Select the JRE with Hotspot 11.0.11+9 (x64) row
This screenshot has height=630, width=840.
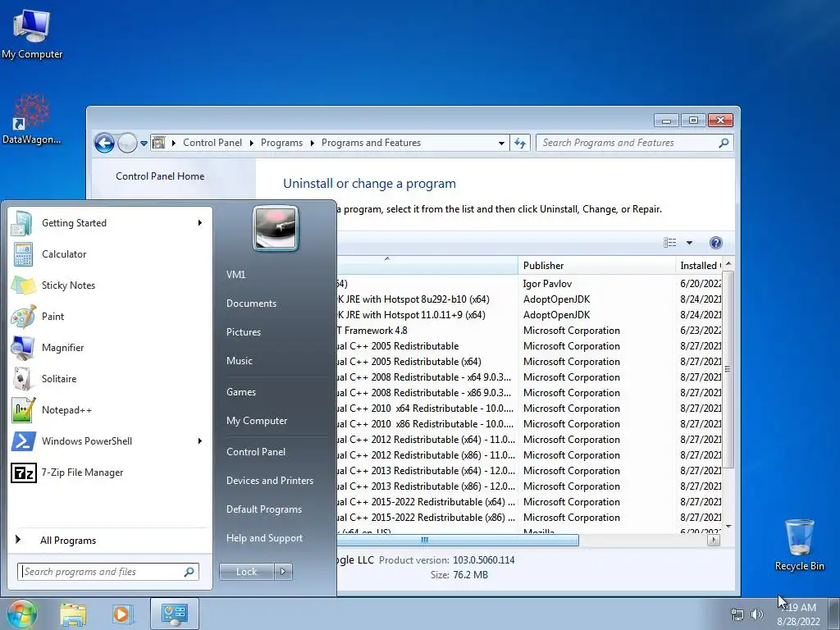click(529, 315)
